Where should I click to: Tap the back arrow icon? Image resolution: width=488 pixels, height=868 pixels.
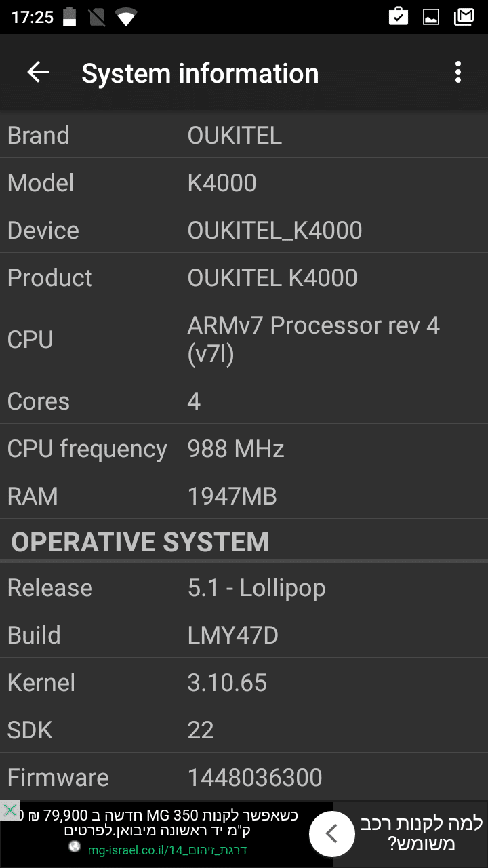38,73
